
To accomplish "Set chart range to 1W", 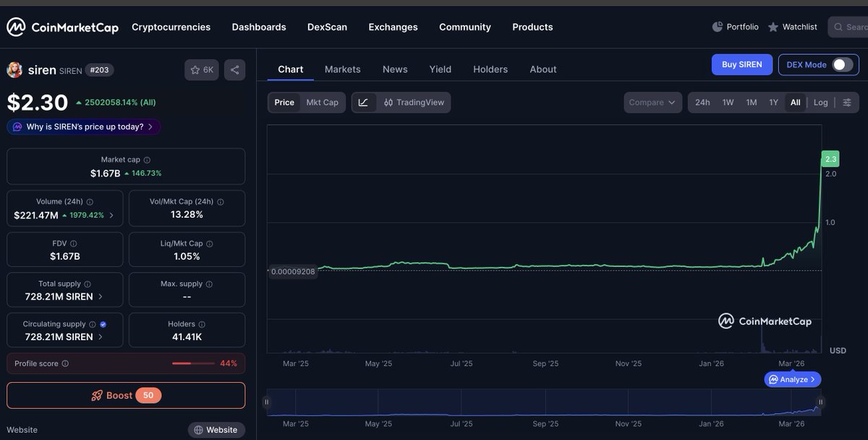I will pos(728,103).
